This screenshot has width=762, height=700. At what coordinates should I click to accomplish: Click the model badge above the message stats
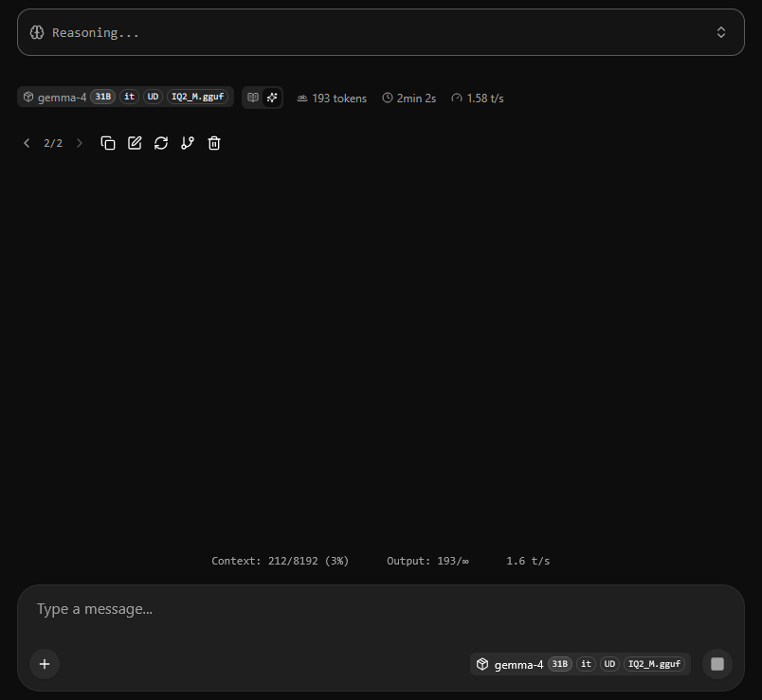tap(125, 97)
